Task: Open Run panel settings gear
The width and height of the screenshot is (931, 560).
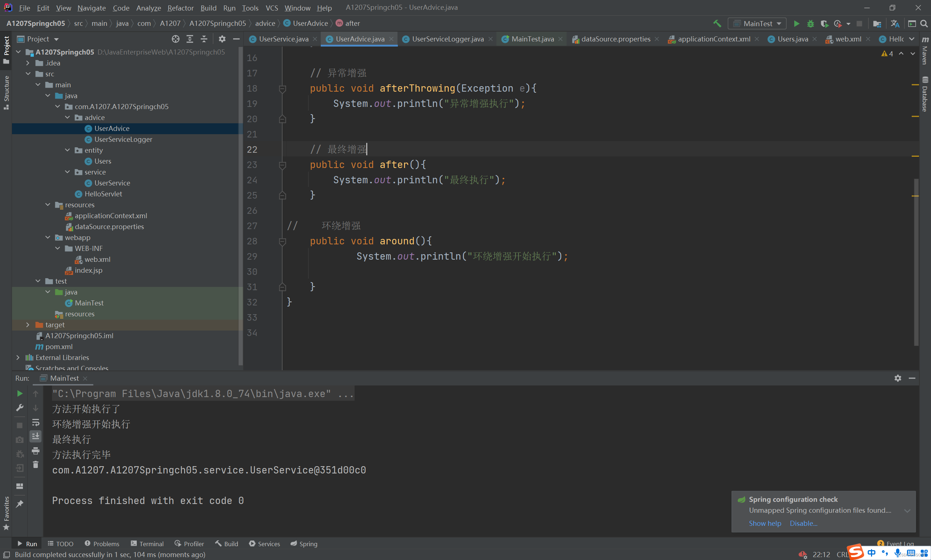Action: pos(898,378)
